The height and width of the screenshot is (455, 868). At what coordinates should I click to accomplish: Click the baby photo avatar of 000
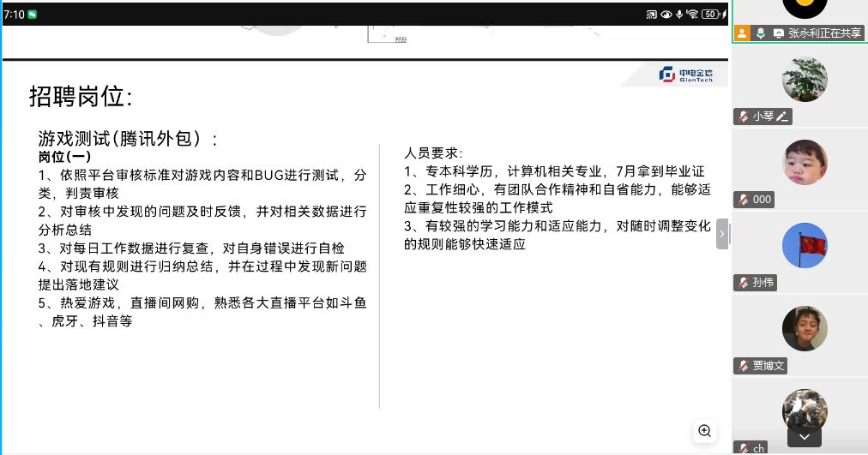[x=805, y=163]
